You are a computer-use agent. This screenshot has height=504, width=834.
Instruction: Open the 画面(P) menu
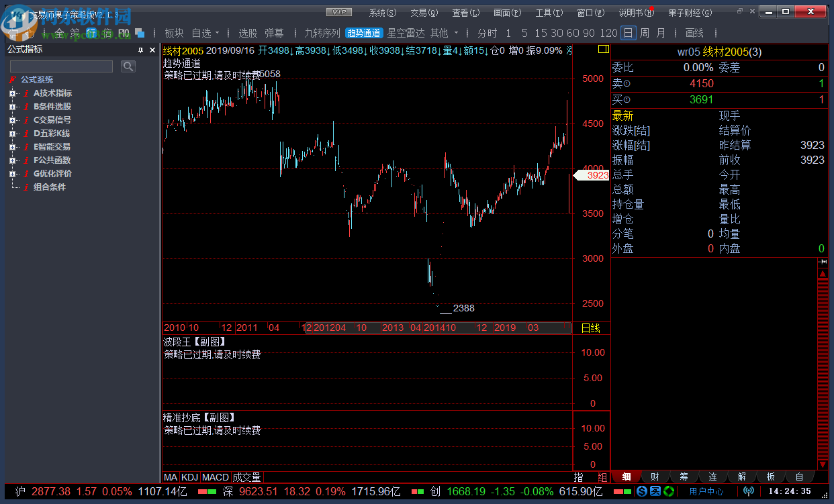(508, 13)
